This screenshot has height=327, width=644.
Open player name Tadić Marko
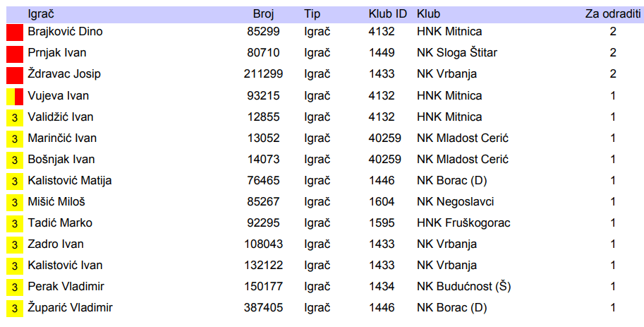coord(60,223)
